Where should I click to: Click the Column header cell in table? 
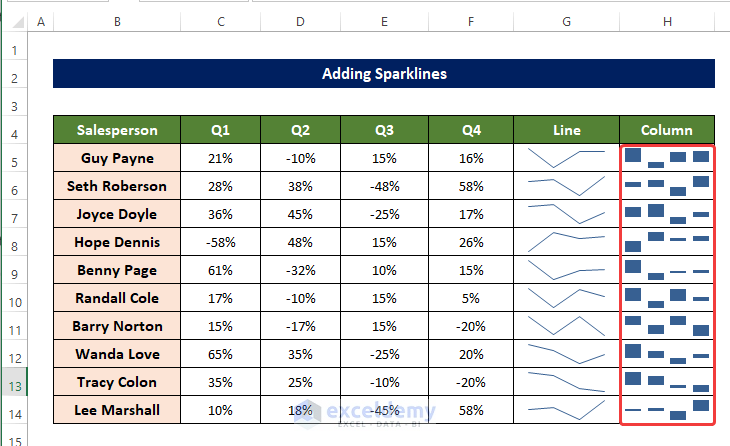(667, 130)
